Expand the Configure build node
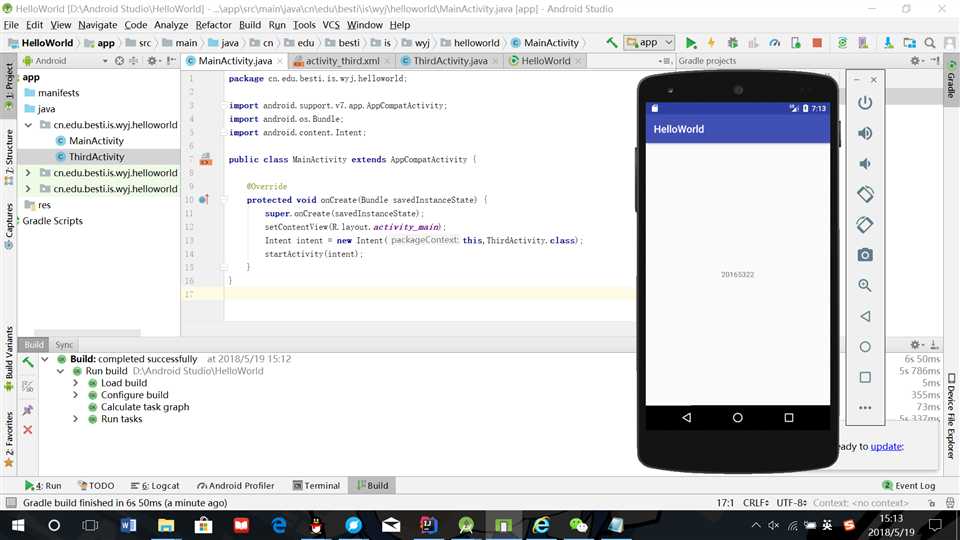Image resolution: width=960 pixels, height=540 pixels. click(75, 395)
